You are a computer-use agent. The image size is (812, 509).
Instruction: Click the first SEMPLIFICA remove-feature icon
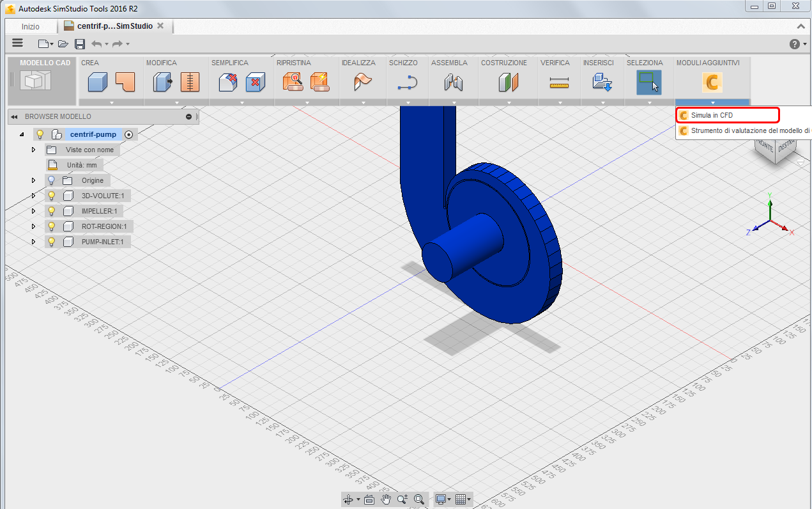click(228, 82)
